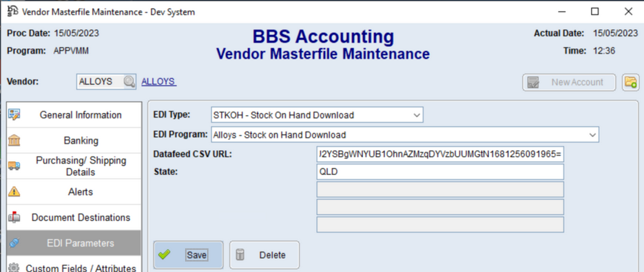Click the trash can icon on Delete
Image resolution: width=644 pixels, height=272 pixels.
[x=240, y=255]
